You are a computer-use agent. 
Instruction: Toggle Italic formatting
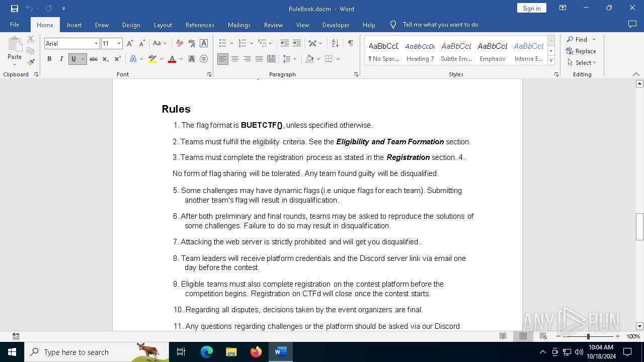pyautogui.click(x=61, y=59)
